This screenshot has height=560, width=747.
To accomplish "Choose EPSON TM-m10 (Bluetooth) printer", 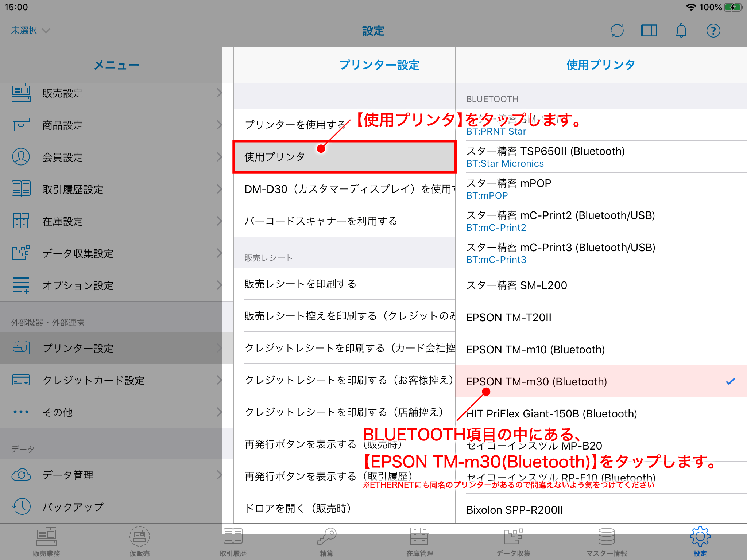I will tap(601, 349).
